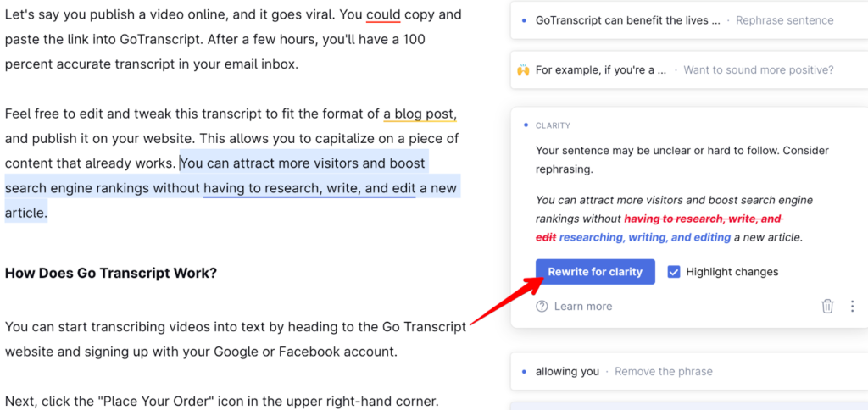This screenshot has height=410, width=868.
Task: Click the raised hands emoji icon
Action: click(x=523, y=69)
